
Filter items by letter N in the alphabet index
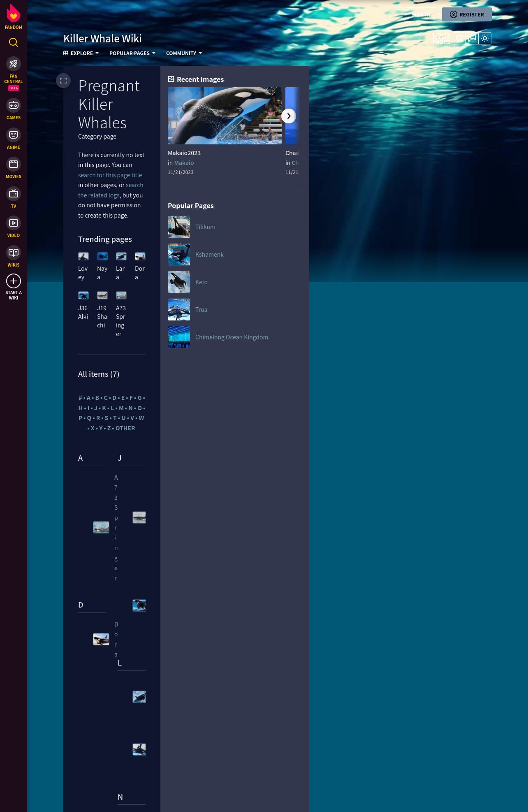(130, 408)
